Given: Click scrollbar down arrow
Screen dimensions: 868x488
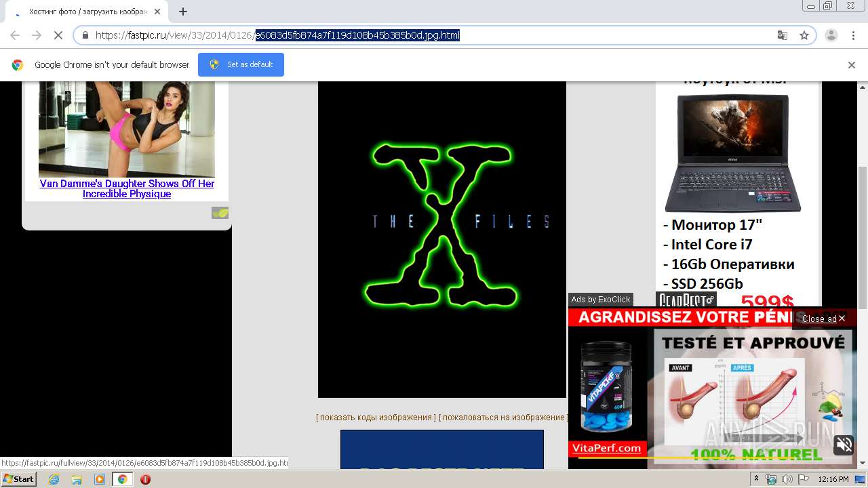Looking at the screenshot, I should point(863,464).
